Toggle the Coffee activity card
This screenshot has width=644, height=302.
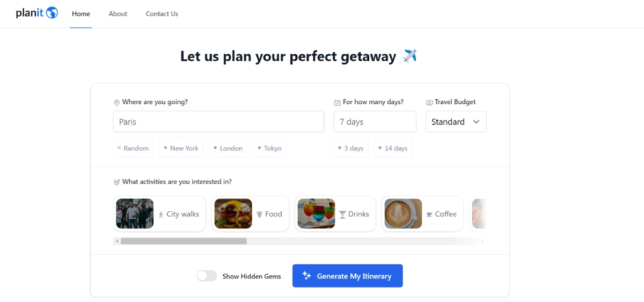pyautogui.click(x=422, y=214)
